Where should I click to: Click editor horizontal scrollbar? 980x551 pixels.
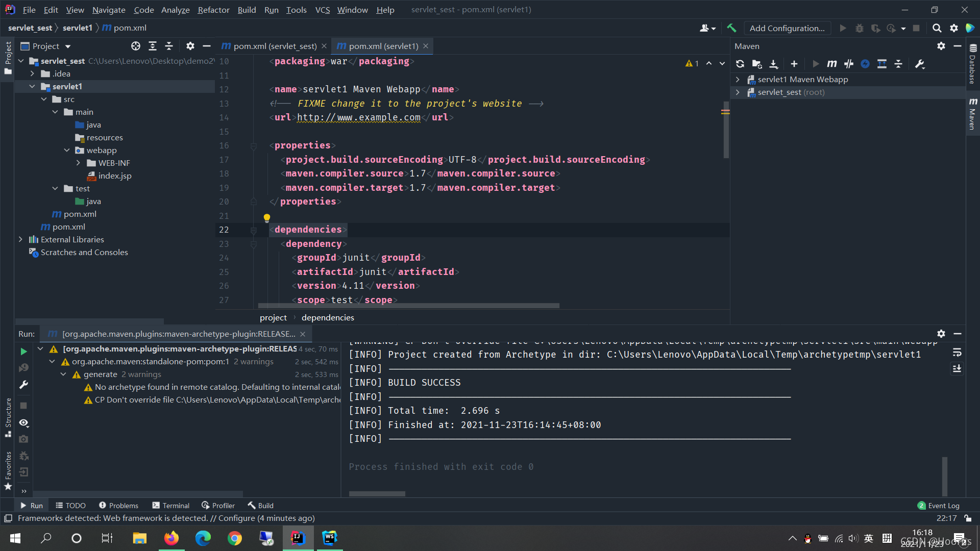(x=408, y=306)
